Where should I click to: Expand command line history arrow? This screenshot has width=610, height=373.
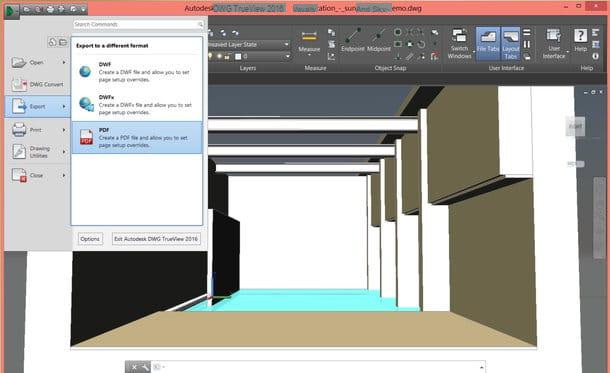[x=482, y=367]
